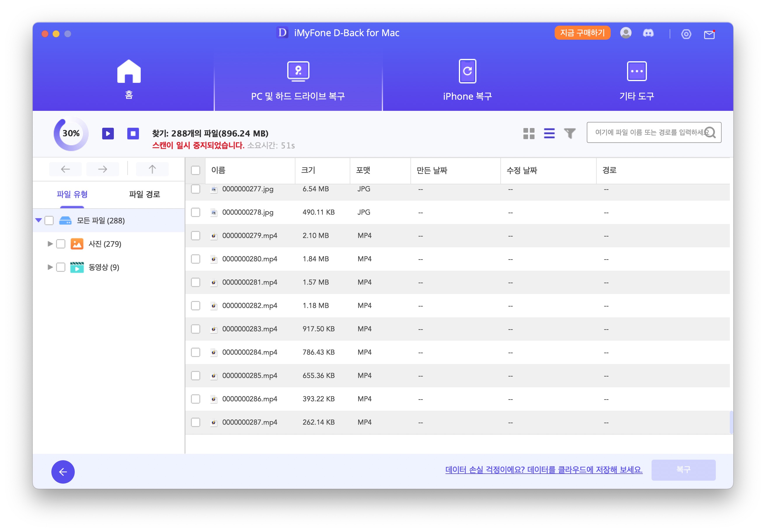Screen dimensions: 766x532
Task: Open the cloud data backup link
Action: coord(544,470)
